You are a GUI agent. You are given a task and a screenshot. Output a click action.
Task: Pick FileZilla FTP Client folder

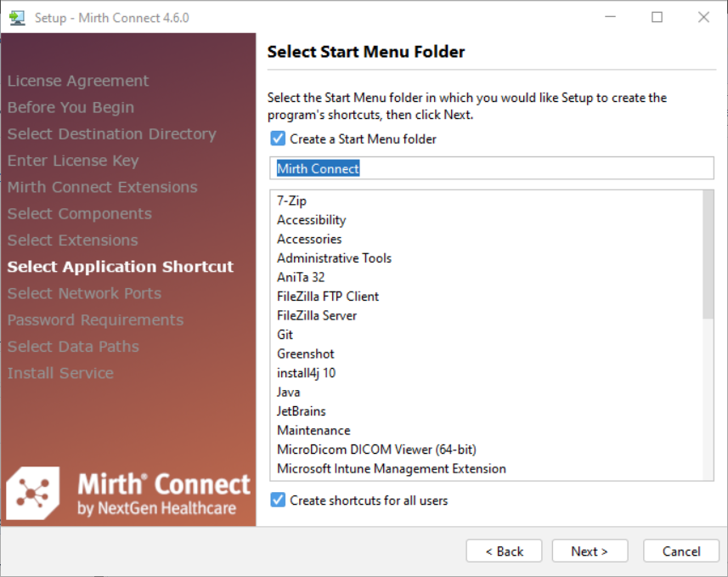pyautogui.click(x=328, y=297)
